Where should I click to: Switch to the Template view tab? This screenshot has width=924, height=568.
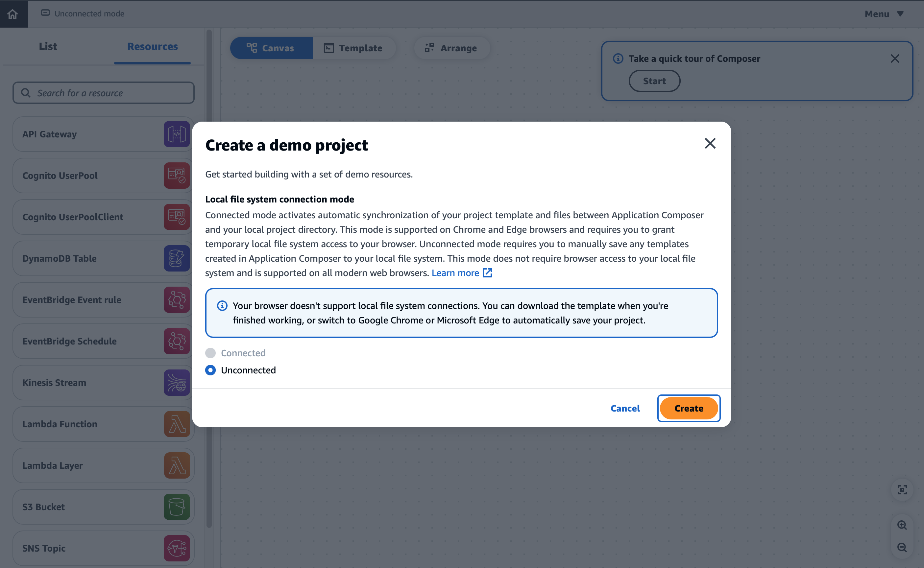[353, 48]
